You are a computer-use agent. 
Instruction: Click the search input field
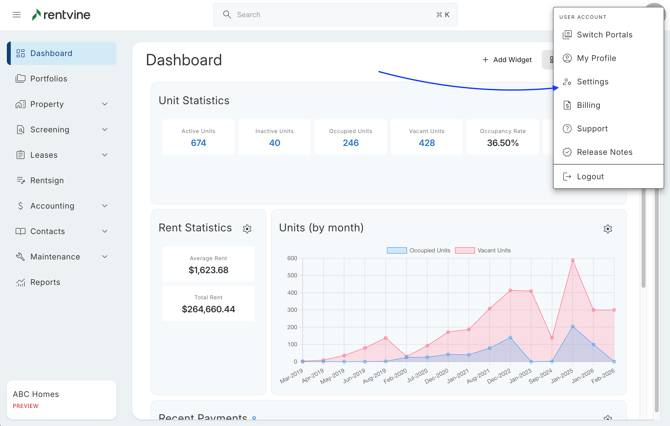tap(335, 15)
